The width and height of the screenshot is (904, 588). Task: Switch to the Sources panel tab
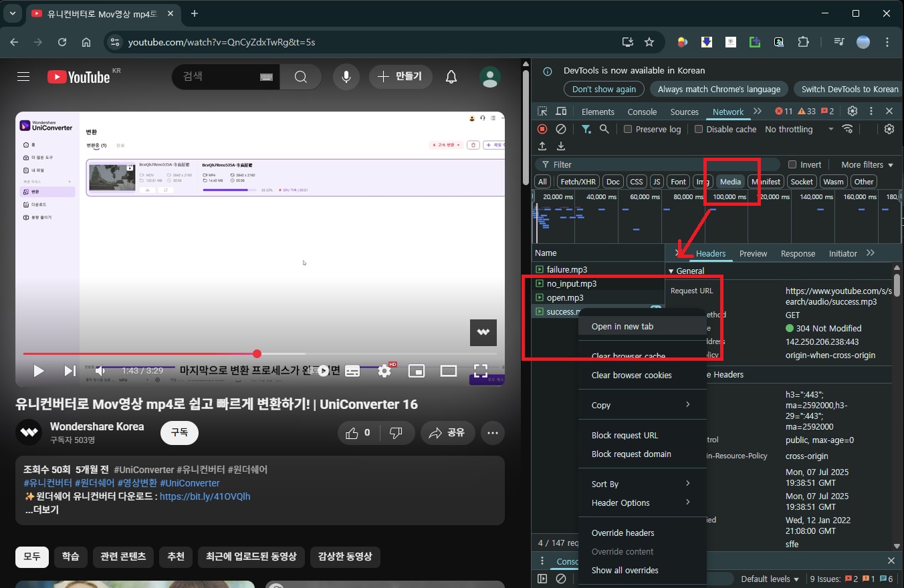tap(684, 112)
